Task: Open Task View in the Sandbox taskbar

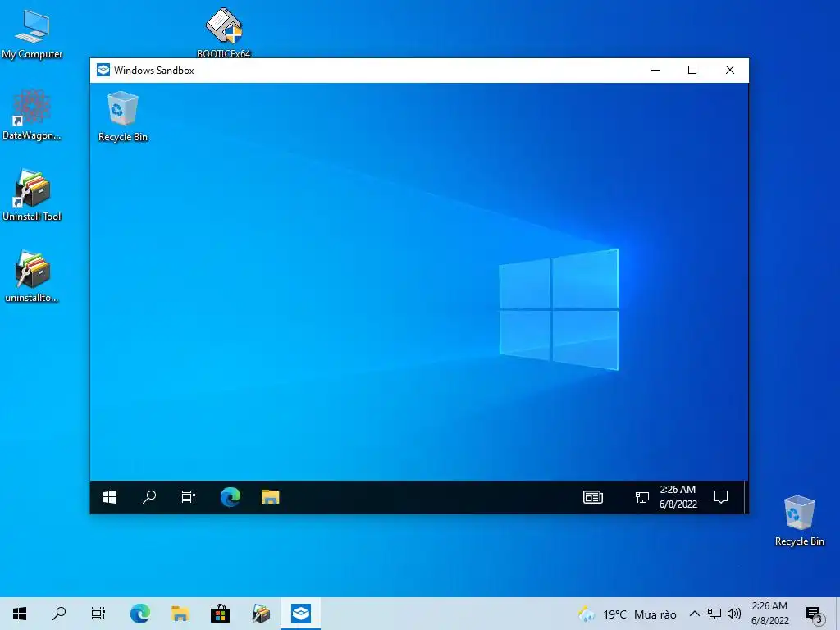Action: pyautogui.click(x=189, y=497)
